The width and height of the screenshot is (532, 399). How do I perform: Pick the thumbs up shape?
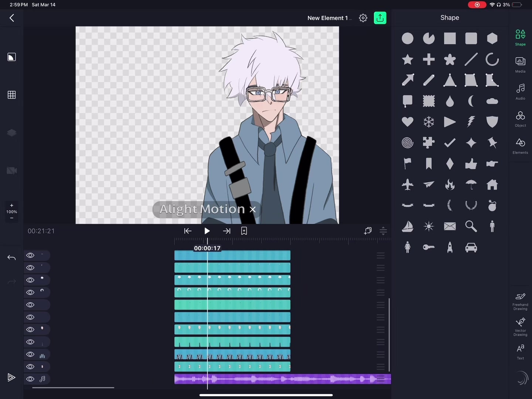471,164
